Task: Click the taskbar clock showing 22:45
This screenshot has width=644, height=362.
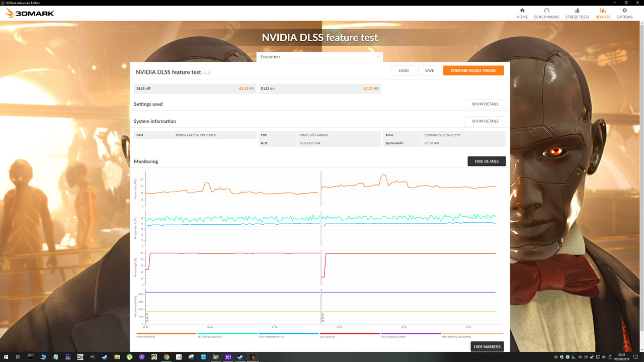Action: (x=623, y=357)
